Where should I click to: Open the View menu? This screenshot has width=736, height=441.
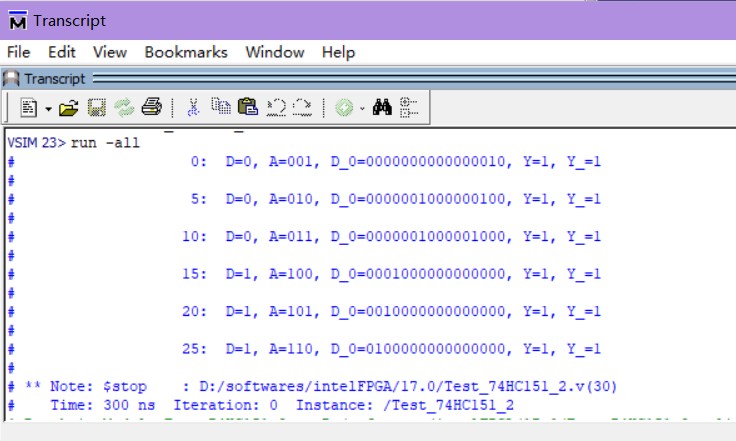click(x=110, y=52)
